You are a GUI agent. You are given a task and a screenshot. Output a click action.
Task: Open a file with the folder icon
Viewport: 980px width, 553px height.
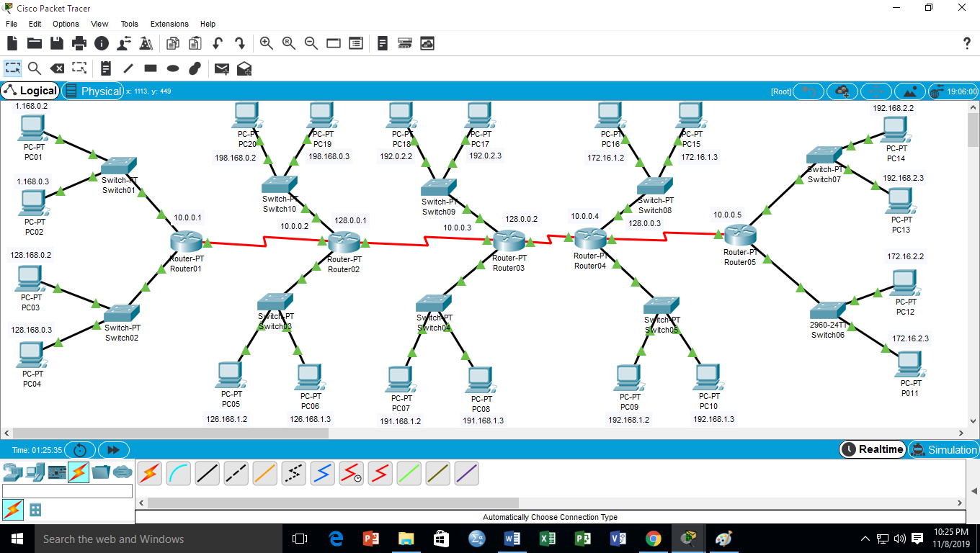coord(34,44)
